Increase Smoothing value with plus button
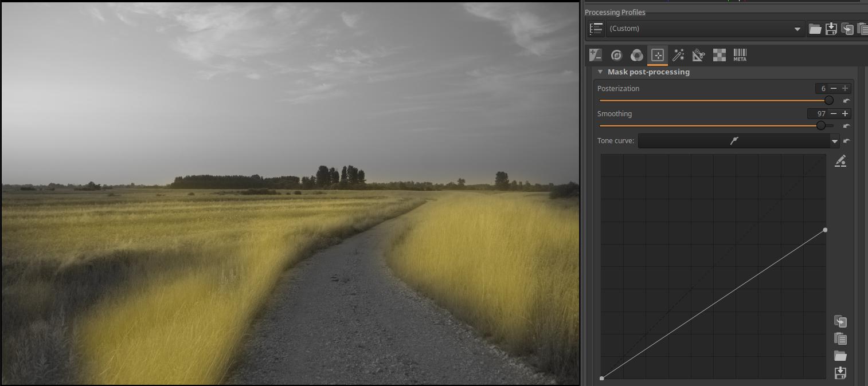Viewport: 868px width, 386px height. (x=845, y=114)
